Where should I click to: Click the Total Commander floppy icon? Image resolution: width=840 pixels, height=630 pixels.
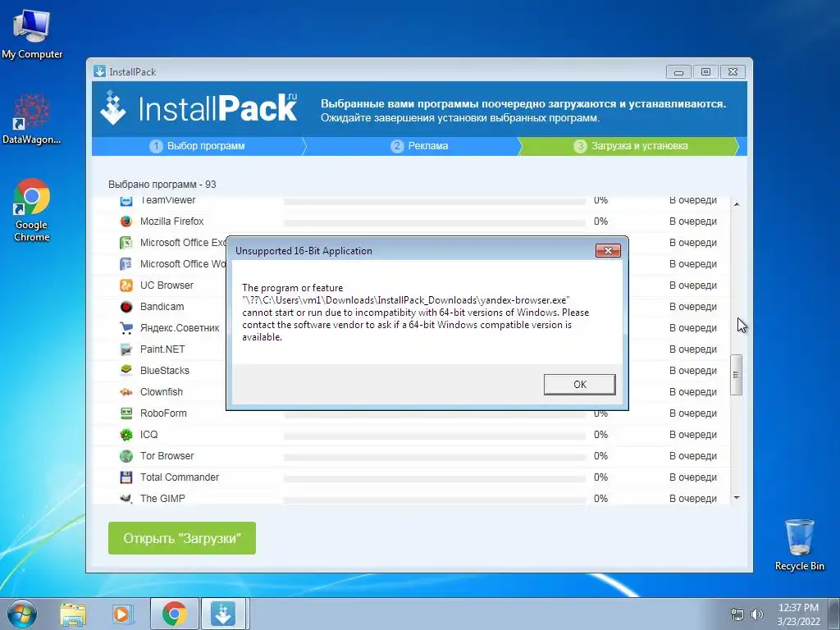pos(126,477)
